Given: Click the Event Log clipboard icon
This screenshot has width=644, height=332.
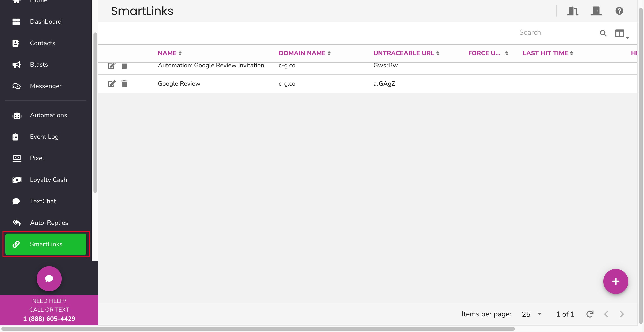Looking at the screenshot, I should [x=15, y=137].
